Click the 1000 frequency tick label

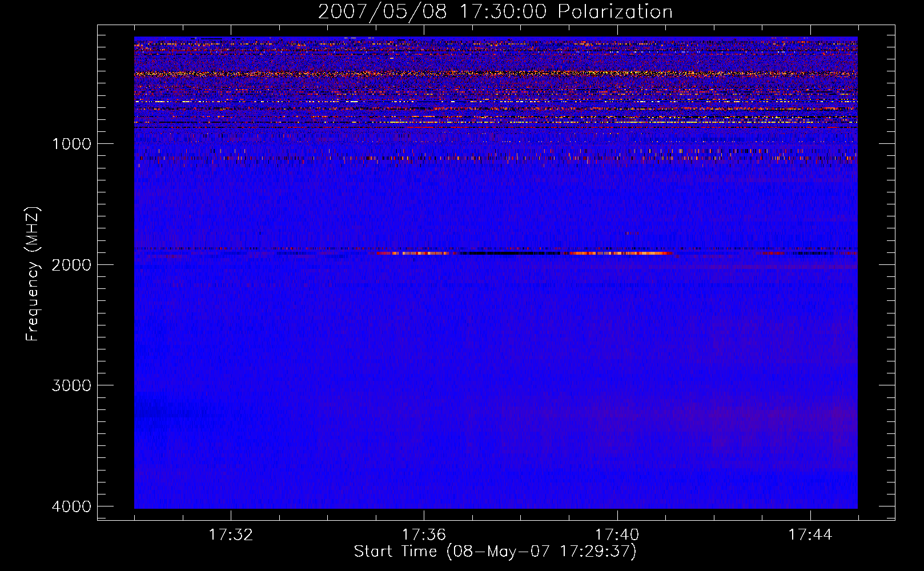coord(71,143)
